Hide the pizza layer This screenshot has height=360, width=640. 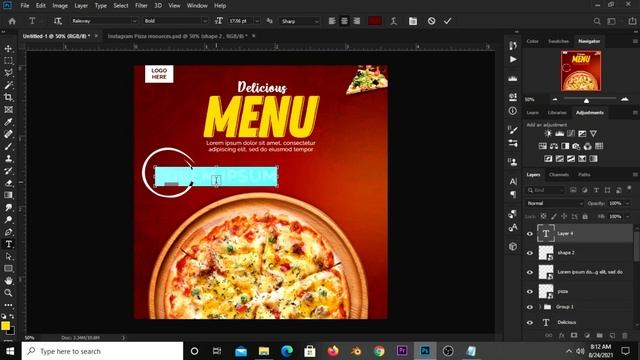[x=530, y=291]
